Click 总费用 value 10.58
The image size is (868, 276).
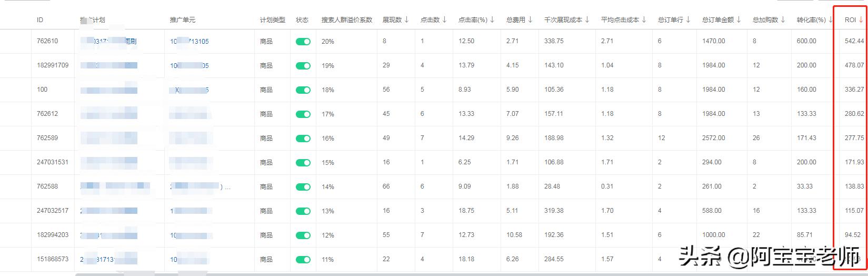click(514, 235)
